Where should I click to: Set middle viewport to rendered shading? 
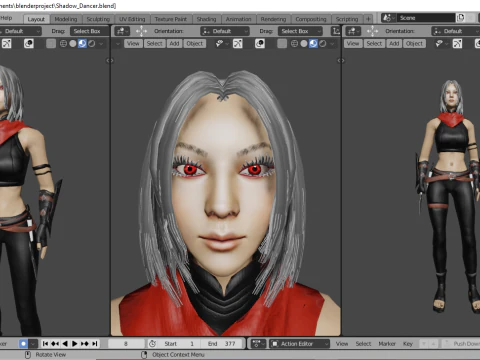click(322, 44)
